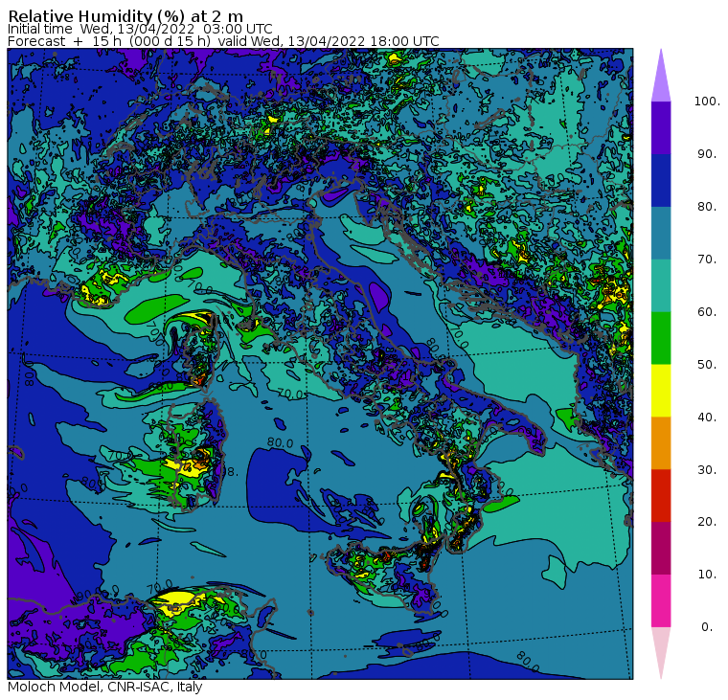Click the '70.0' contour label over Tunisia's north coast
Viewport: 728px width, 700px height.
(160, 587)
